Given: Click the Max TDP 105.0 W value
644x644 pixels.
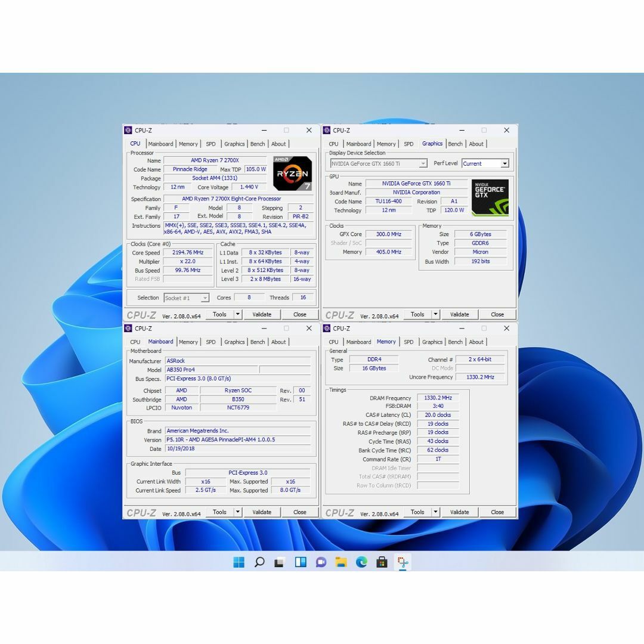Looking at the screenshot, I should tap(255, 169).
